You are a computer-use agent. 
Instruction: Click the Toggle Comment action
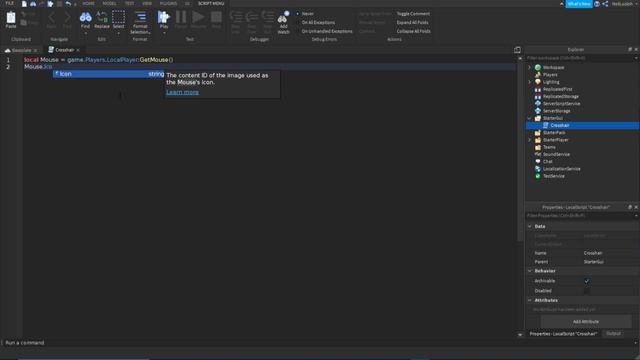click(413, 14)
